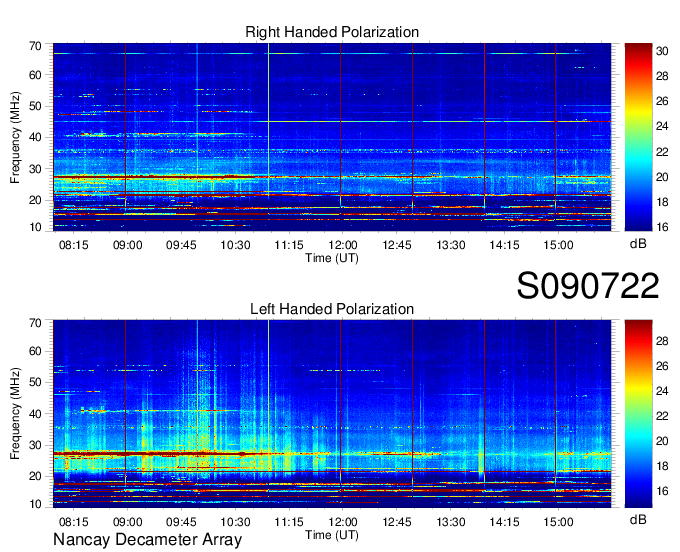Click the 24 dB value on Right Handed color bar
This screenshot has width=680, height=552.
(x=662, y=127)
